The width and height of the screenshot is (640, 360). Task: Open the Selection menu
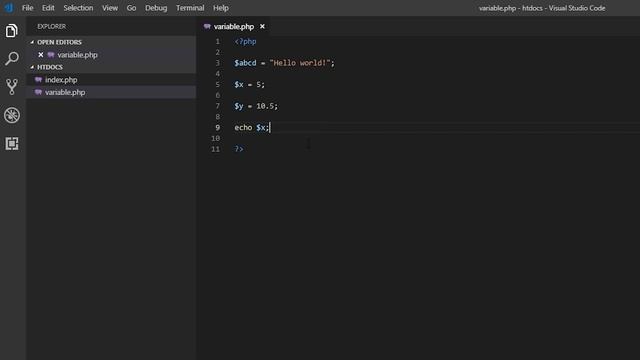tap(78, 8)
